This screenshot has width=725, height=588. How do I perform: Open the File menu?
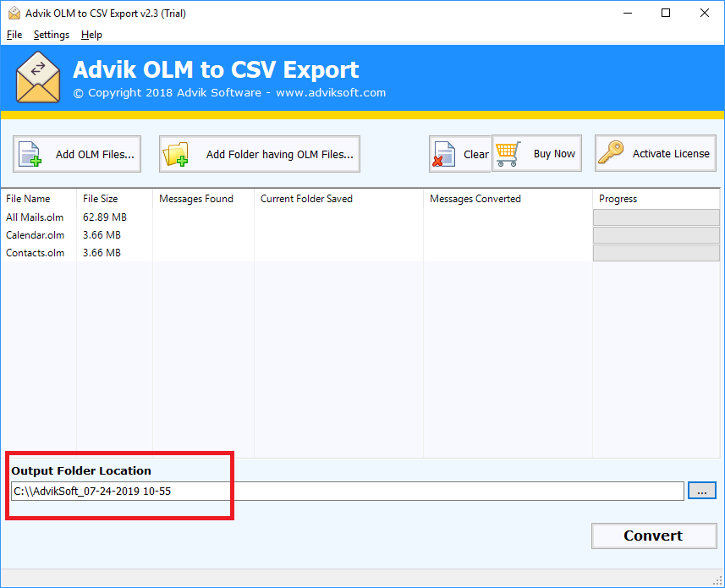tap(14, 35)
